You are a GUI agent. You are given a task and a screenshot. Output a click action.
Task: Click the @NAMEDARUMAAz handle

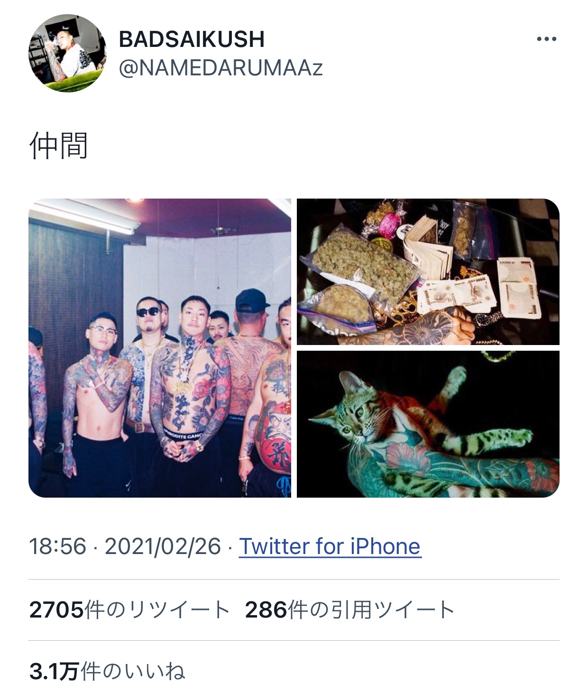click(x=220, y=68)
